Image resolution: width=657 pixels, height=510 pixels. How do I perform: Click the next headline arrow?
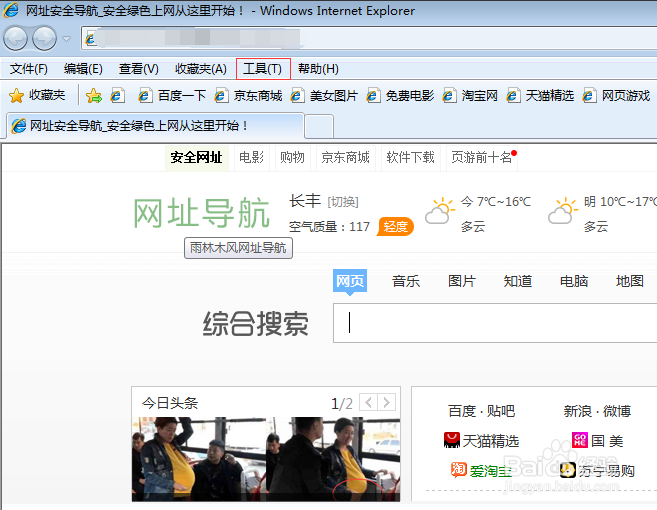point(387,403)
